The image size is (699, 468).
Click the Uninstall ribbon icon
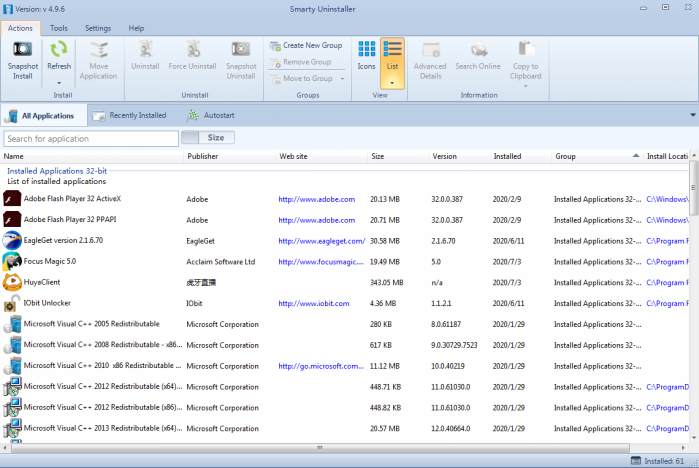pyautogui.click(x=145, y=49)
